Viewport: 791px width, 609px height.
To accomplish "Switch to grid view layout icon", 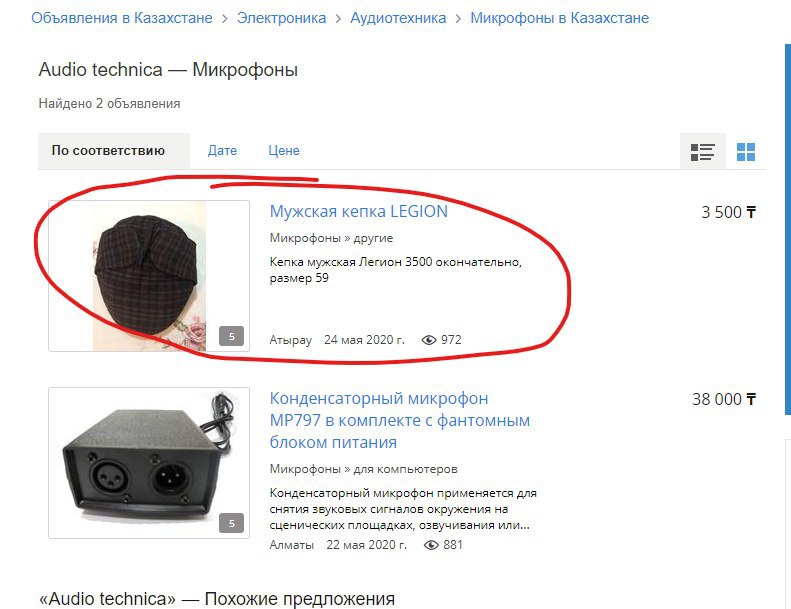I will pos(746,151).
